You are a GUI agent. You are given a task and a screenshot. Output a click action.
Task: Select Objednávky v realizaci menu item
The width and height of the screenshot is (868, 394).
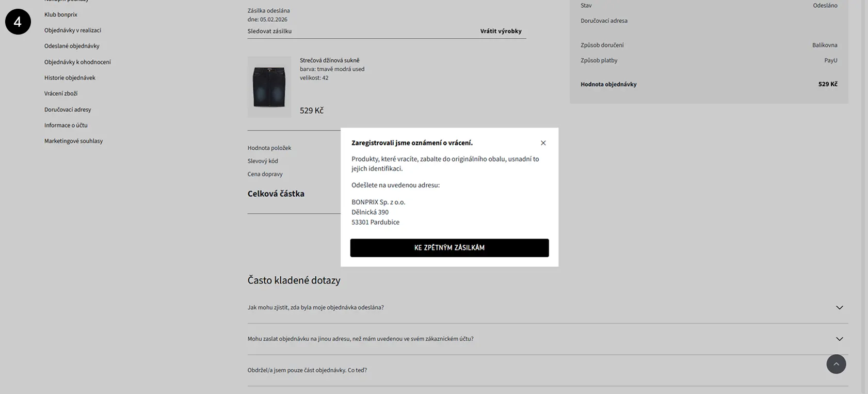[73, 30]
